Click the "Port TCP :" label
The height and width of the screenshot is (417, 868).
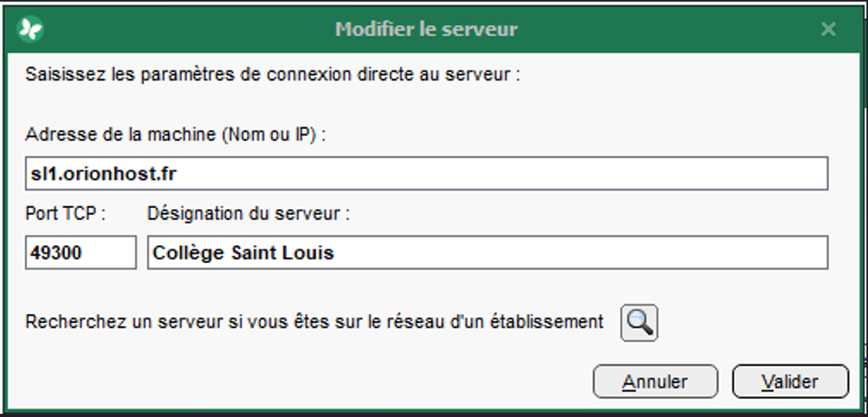click(x=66, y=214)
